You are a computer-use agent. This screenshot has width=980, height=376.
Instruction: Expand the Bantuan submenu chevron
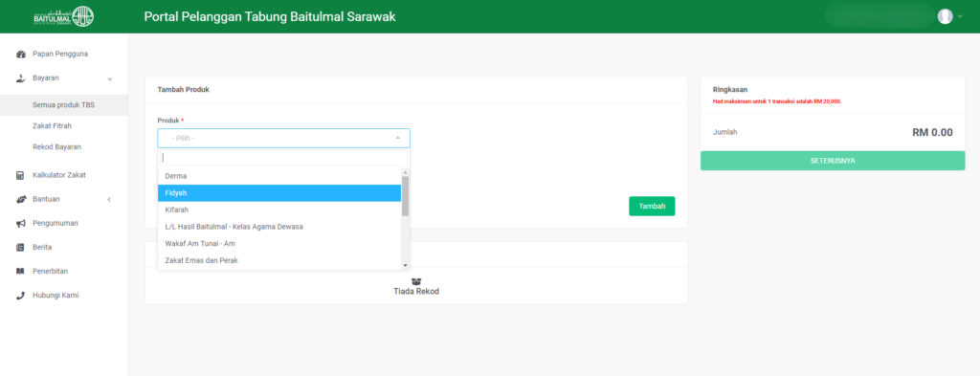(x=109, y=199)
